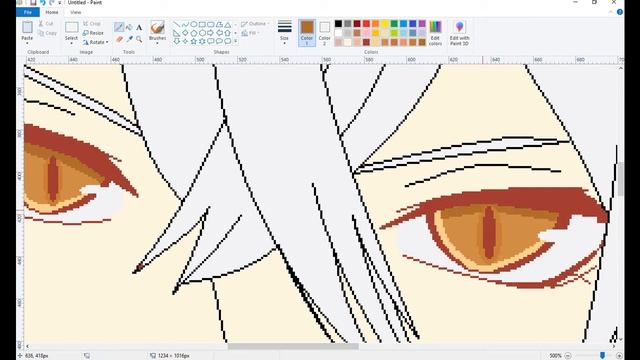640x360 pixels.
Task: Click the vertical scrollbar down arrow
Action: point(620,339)
